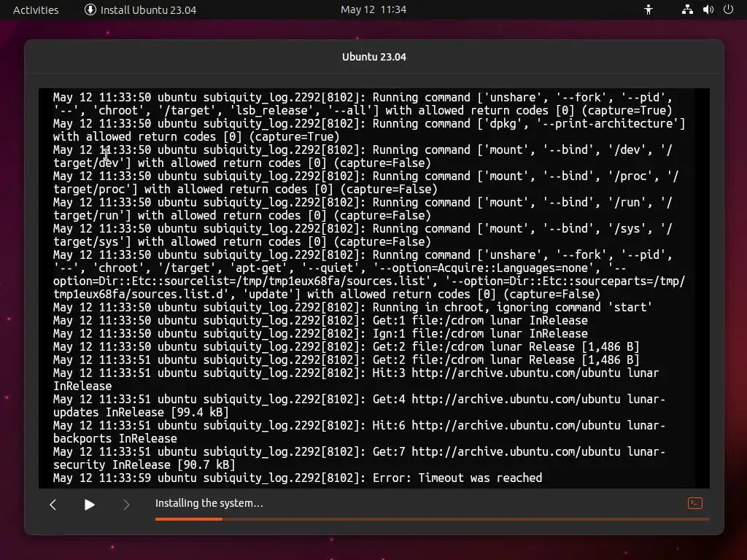
Task: Click the 'backports InRelease' log text
Action: pos(115,438)
